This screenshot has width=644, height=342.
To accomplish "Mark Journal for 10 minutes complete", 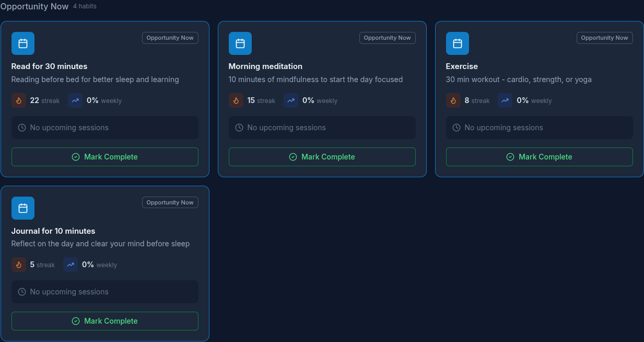I will [104, 321].
